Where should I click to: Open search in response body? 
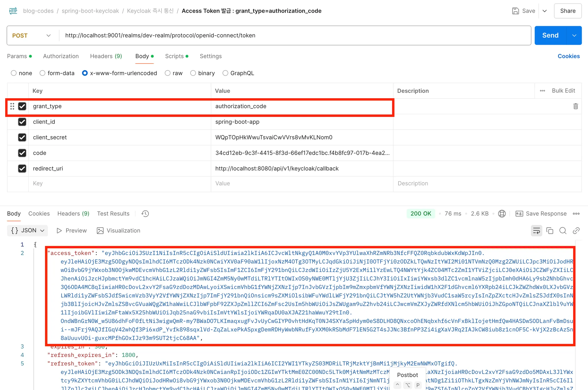click(x=563, y=230)
